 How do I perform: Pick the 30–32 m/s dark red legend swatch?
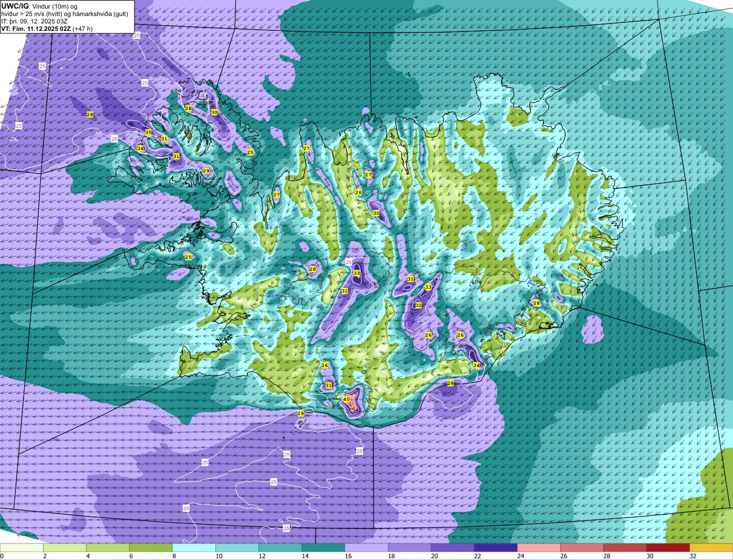pos(668,548)
